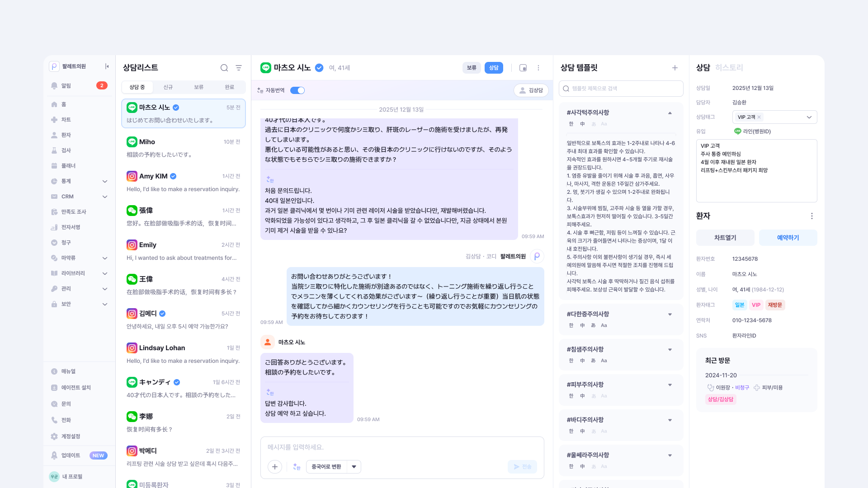Click the 예약하기 button
The height and width of the screenshot is (488, 868).
pyautogui.click(x=788, y=238)
